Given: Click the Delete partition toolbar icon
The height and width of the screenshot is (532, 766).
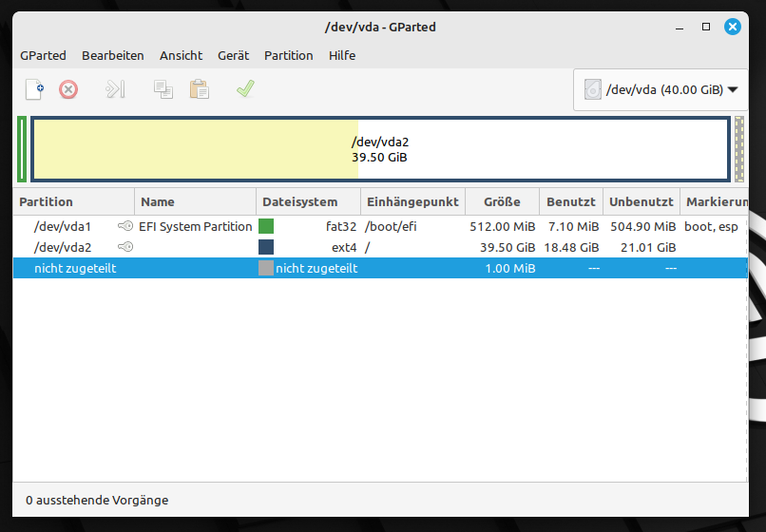Looking at the screenshot, I should (68, 89).
